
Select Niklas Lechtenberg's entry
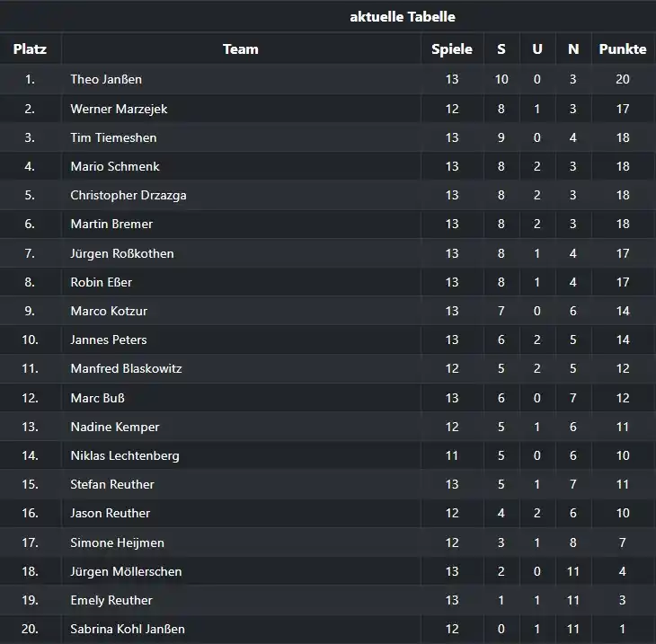125,455
